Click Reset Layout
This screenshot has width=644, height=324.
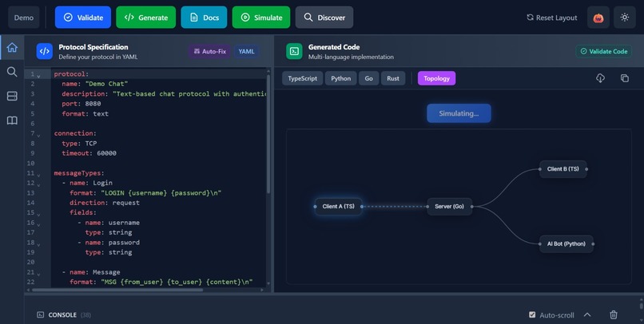tap(551, 18)
